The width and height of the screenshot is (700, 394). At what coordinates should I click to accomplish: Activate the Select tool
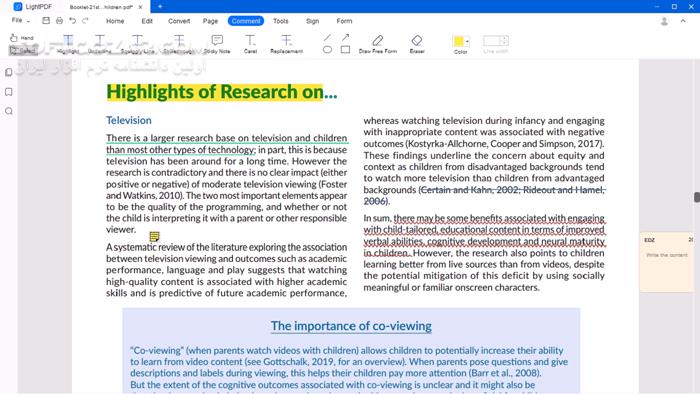pyautogui.click(x=22, y=50)
